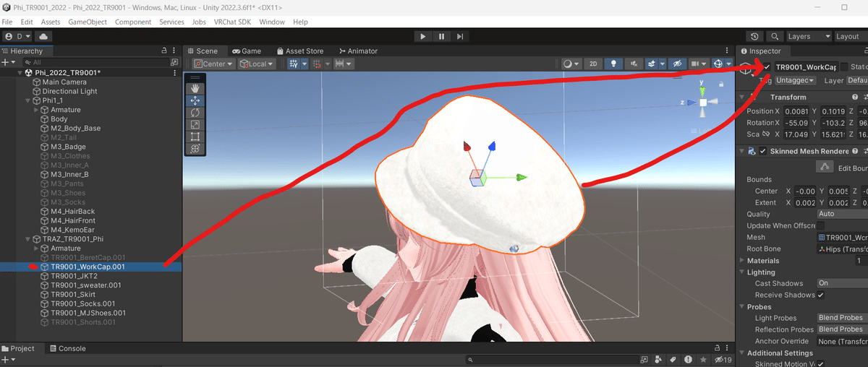Toggle TR9001_WorkCap object active checkbox

point(767,67)
